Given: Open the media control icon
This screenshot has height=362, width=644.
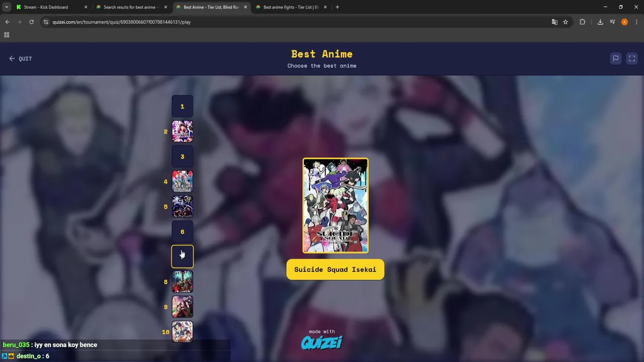Looking at the screenshot, I should pyautogui.click(x=612, y=22).
